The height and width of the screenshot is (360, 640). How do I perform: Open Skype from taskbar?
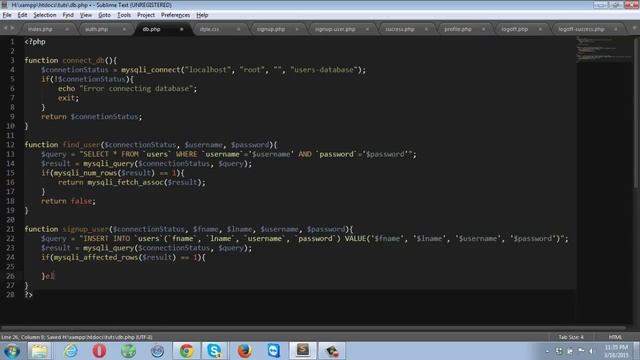(x=214, y=351)
